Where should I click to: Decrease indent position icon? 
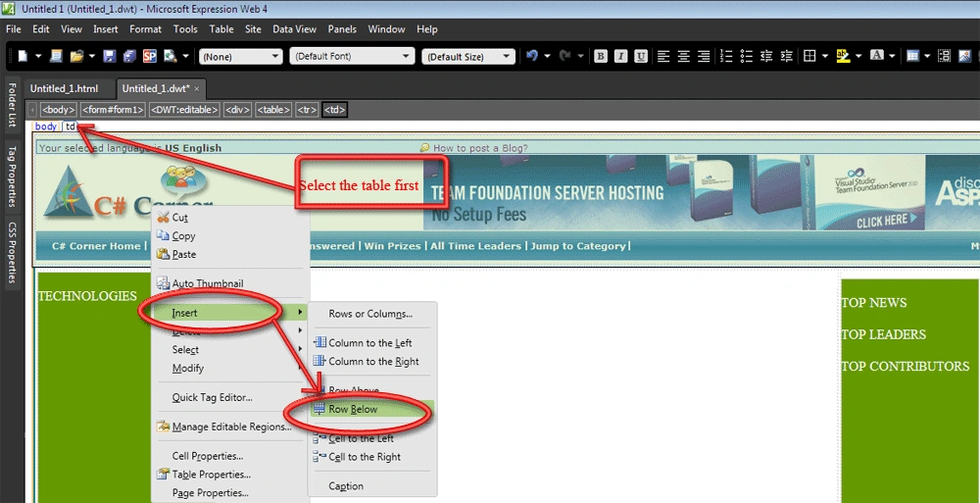pos(766,56)
